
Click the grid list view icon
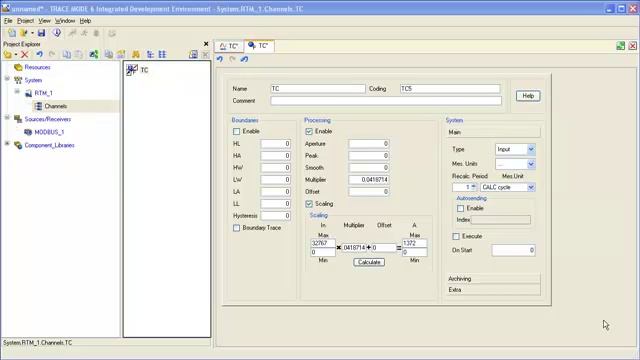click(x=162, y=54)
